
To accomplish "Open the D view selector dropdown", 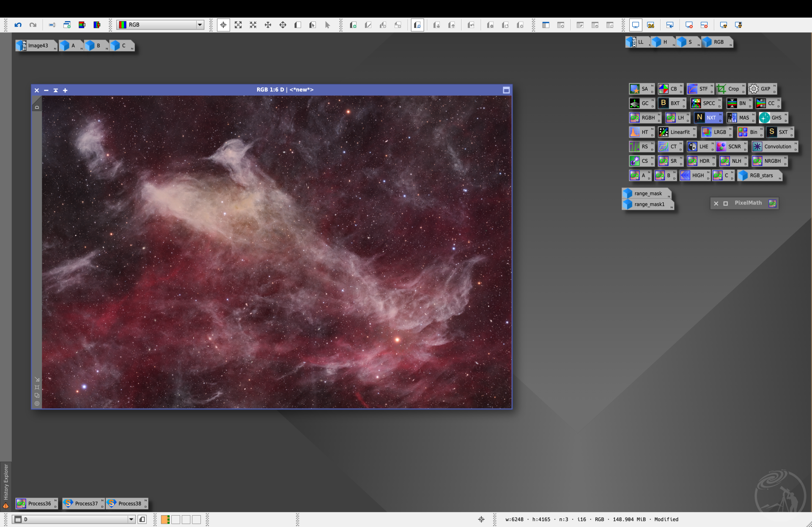I will [74, 519].
